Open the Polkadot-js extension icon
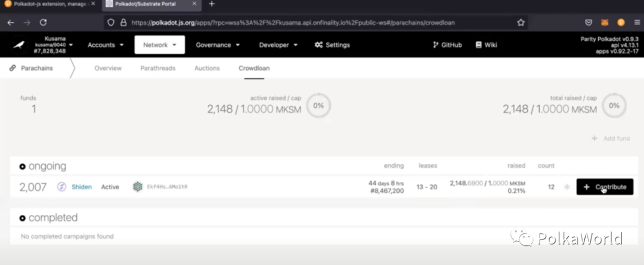This screenshot has height=265, width=644. tap(621, 23)
